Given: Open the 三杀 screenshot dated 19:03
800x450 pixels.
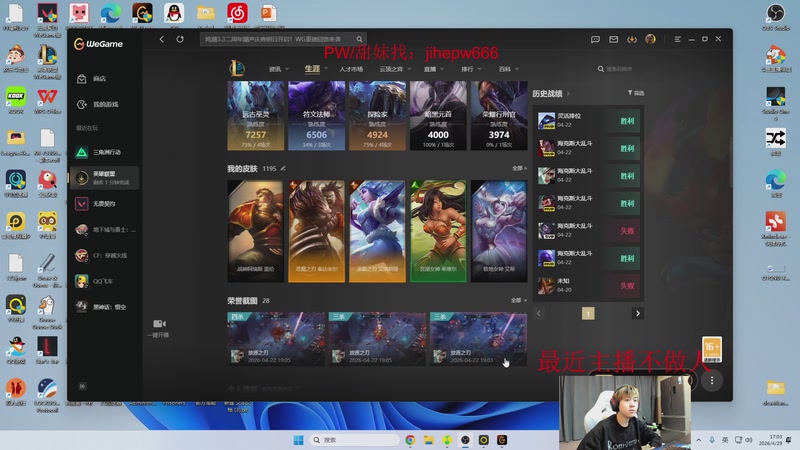Looking at the screenshot, I should pos(479,339).
